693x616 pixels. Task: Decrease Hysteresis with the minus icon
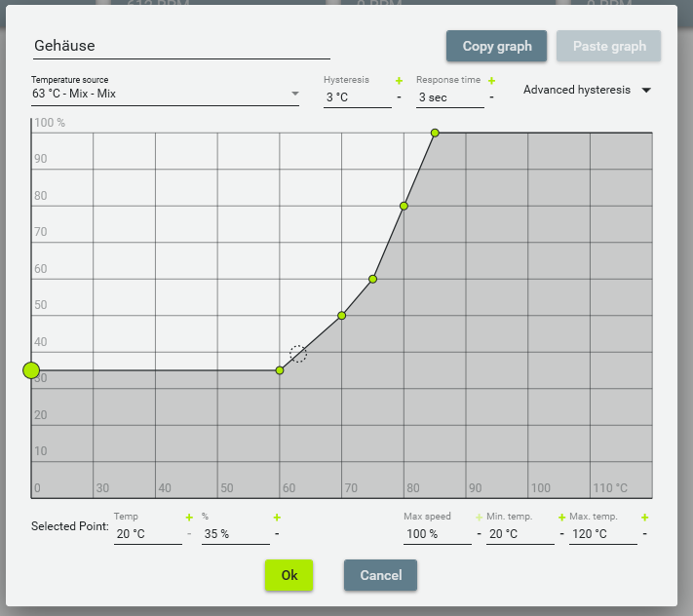[x=399, y=96]
